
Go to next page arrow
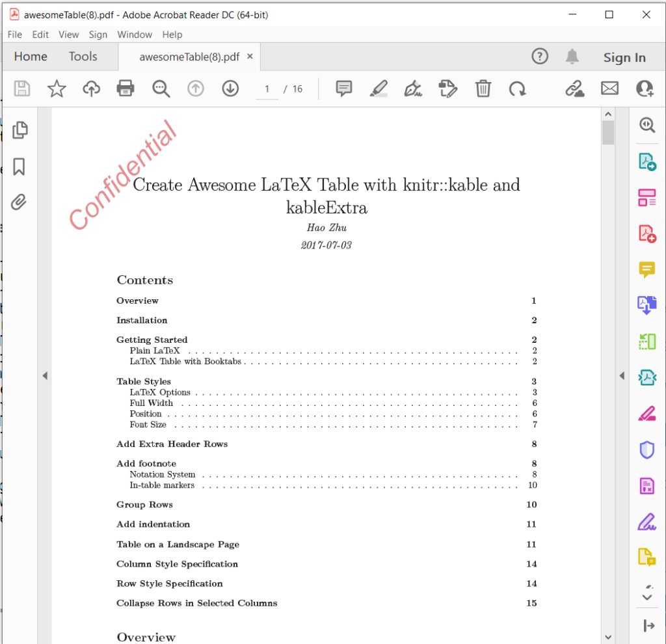click(230, 88)
